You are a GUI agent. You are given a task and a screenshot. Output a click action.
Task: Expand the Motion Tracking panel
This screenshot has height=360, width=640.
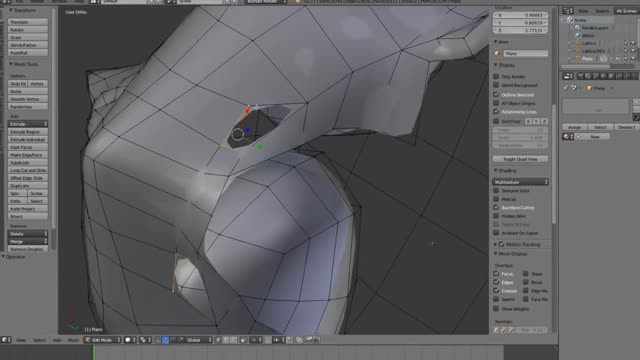496,244
